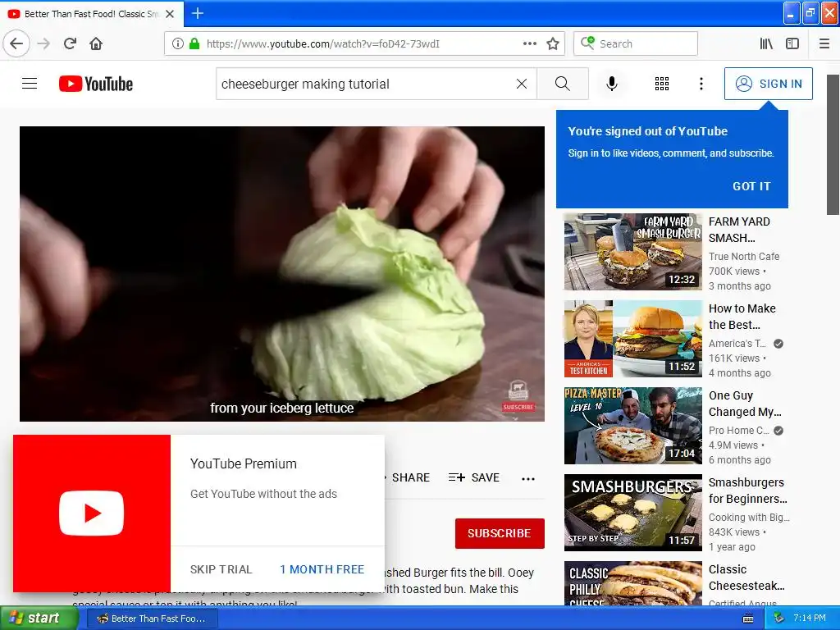Viewport: 840px width, 630px height.
Task: Search with voice microphone icon
Action: [x=612, y=84]
